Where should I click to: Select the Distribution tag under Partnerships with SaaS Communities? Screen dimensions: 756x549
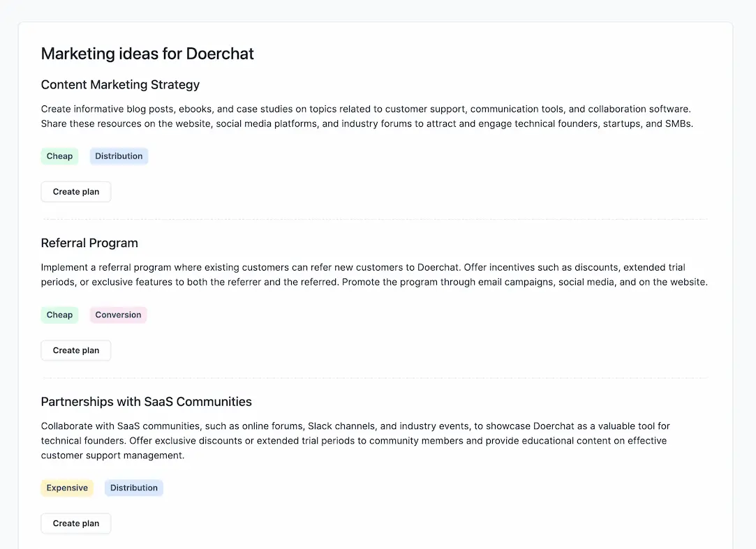[x=134, y=488]
